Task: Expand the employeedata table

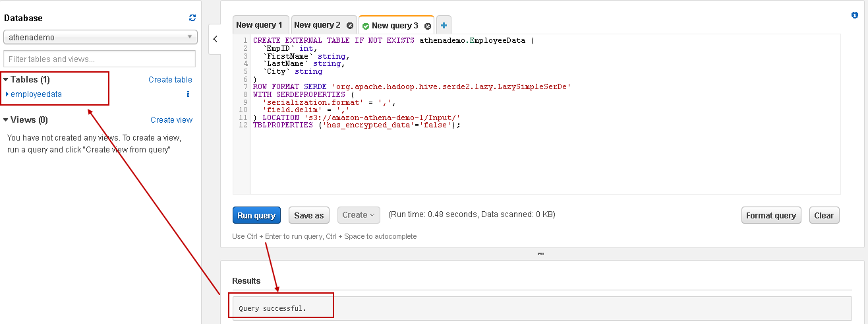Action: point(7,94)
